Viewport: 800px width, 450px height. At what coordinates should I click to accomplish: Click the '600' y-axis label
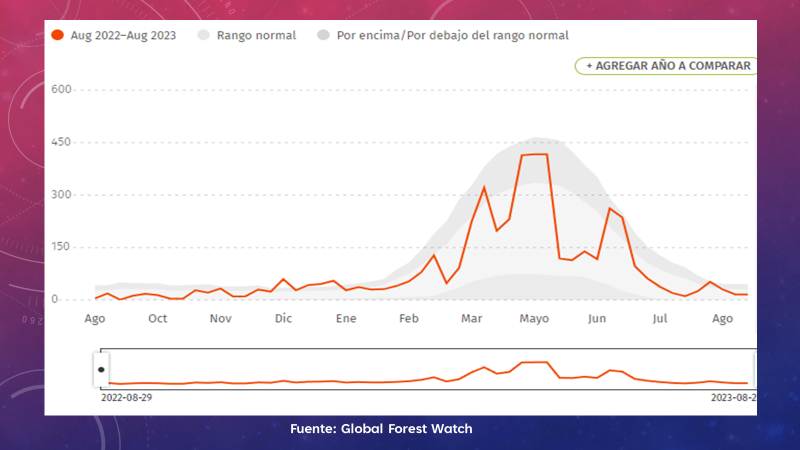click(x=61, y=89)
